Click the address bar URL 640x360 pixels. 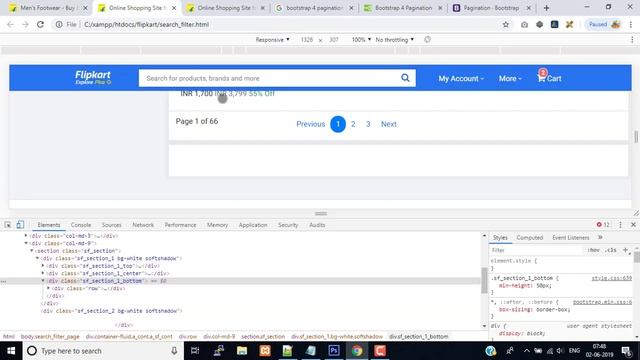(x=147, y=24)
